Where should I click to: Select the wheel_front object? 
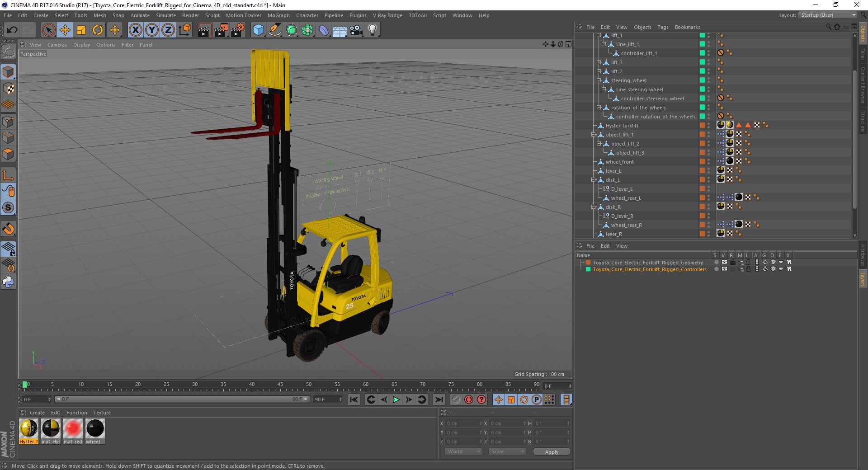click(x=619, y=162)
